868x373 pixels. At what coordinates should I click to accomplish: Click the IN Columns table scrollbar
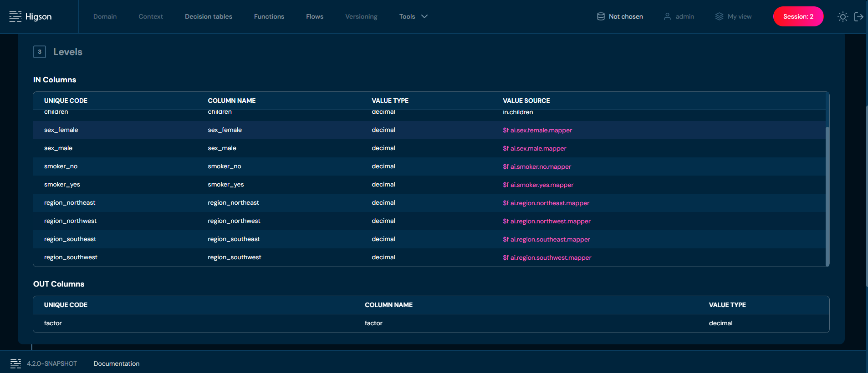point(827,196)
